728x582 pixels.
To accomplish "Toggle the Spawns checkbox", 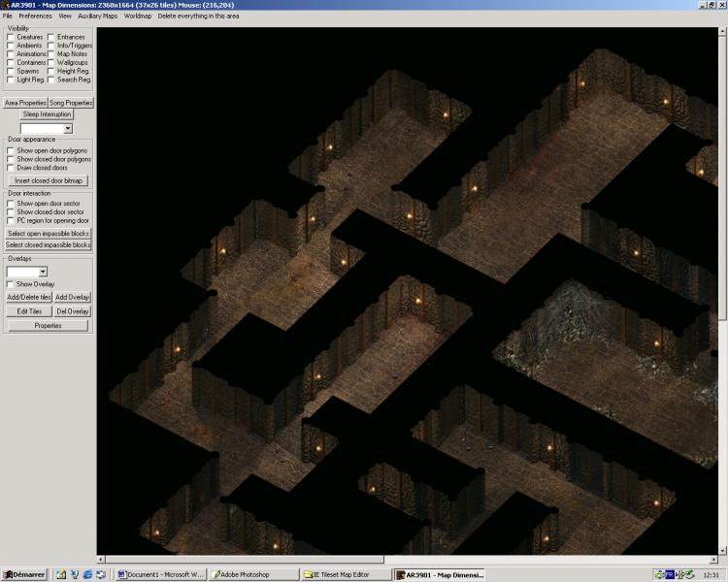I will click(11, 72).
